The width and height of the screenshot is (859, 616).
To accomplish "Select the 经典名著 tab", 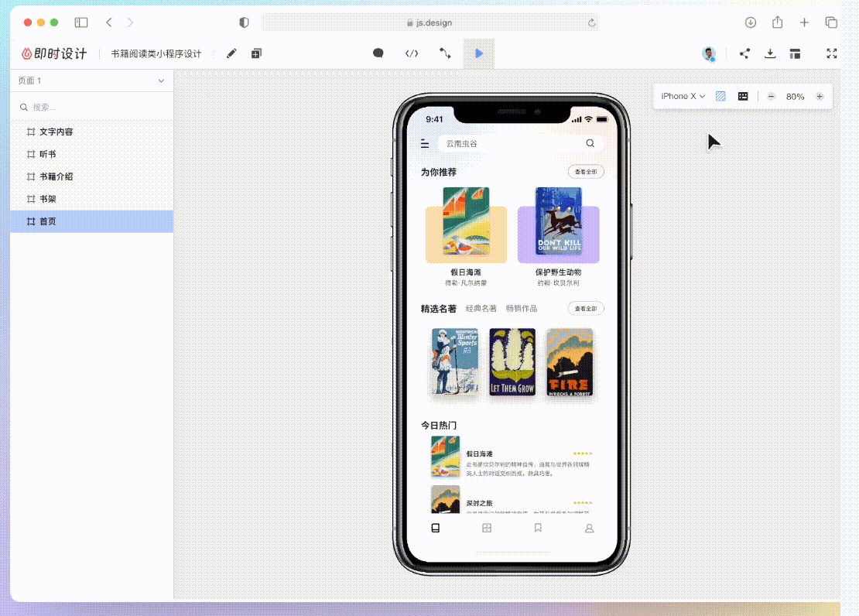I will coord(481,309).
